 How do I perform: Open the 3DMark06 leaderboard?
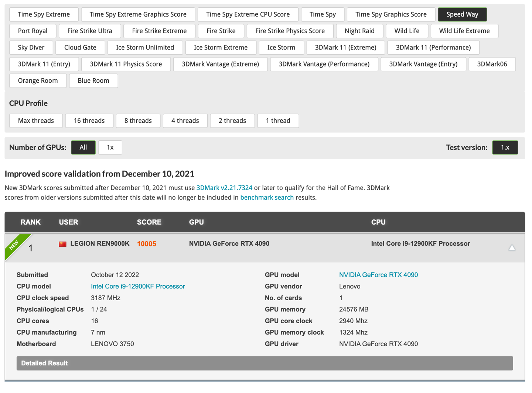pyautogui.click(x=492, y=64)
